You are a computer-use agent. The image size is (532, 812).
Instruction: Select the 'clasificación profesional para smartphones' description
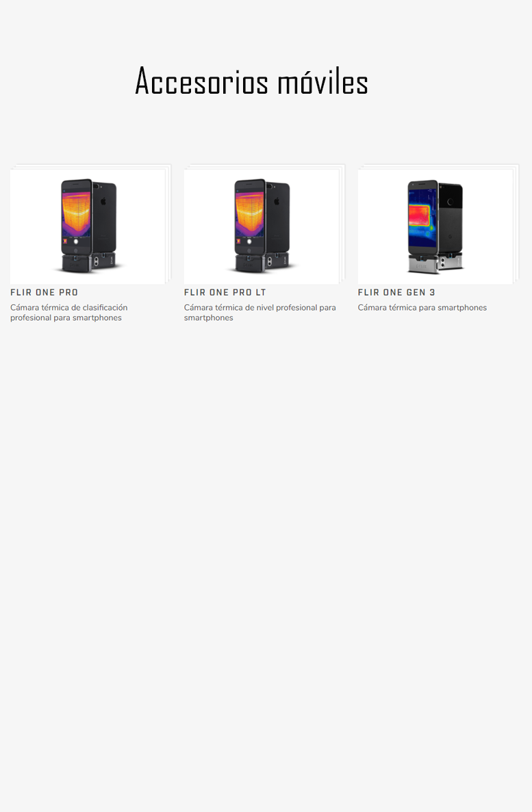69,313
